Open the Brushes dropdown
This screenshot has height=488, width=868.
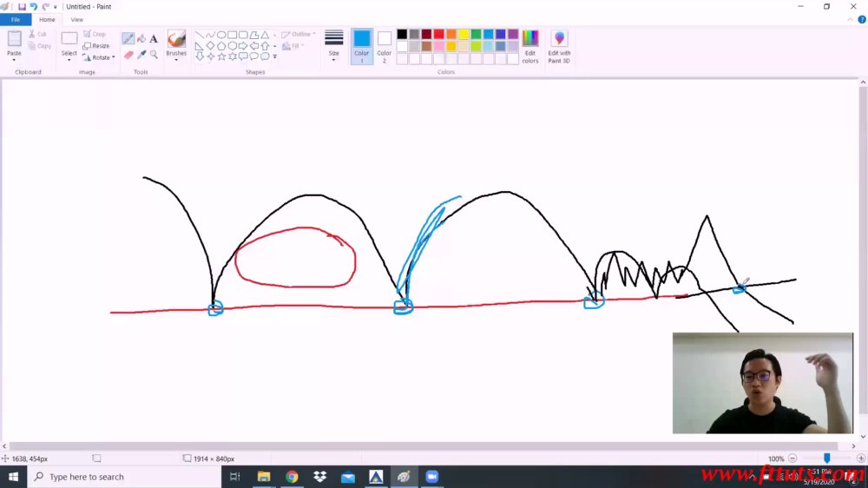coord(176,59)
